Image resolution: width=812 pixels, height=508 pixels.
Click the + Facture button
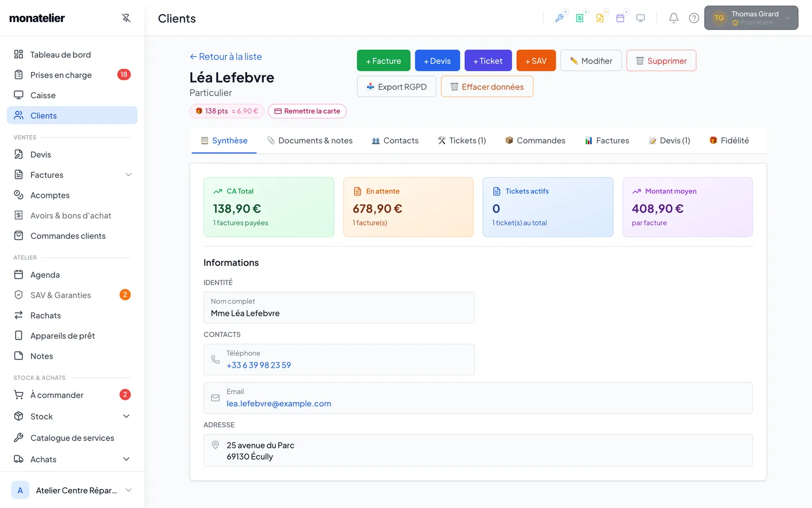tap(384, 60)
